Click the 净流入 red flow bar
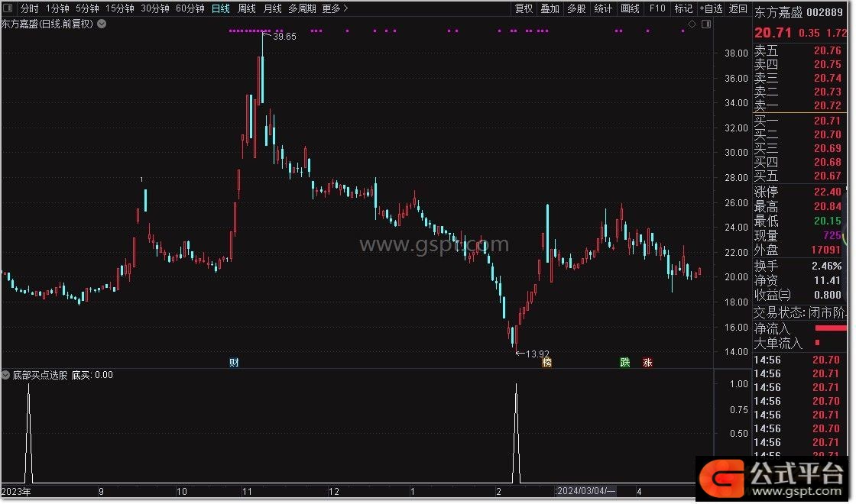The image size is (856, 504). [x=830, y=328]
